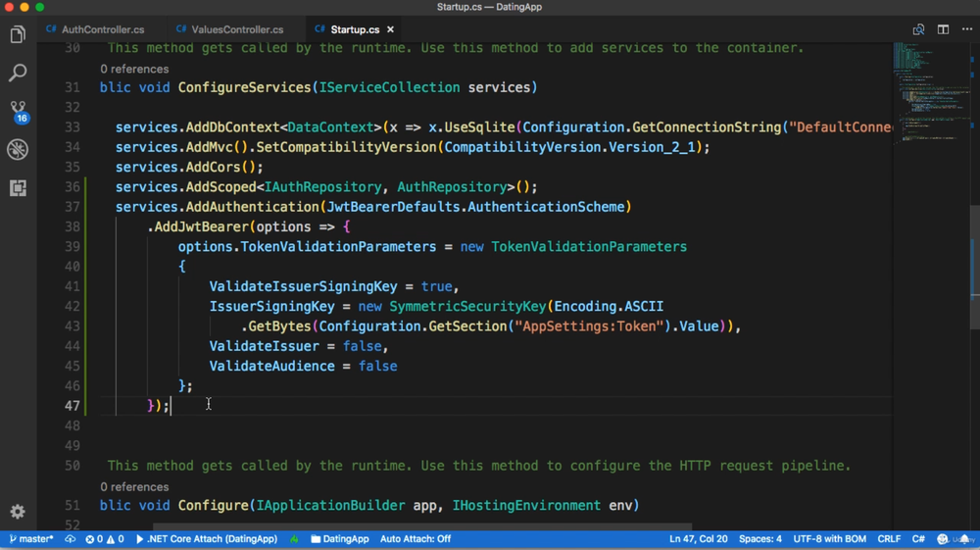
Task: Click the warning count in the status bar
Action: [x=116, y=539]
